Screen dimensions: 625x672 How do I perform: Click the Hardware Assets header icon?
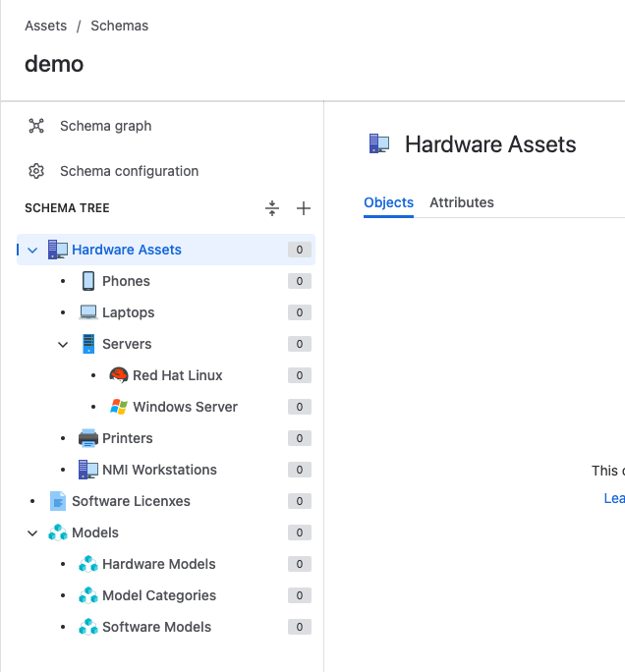point(379,143)
